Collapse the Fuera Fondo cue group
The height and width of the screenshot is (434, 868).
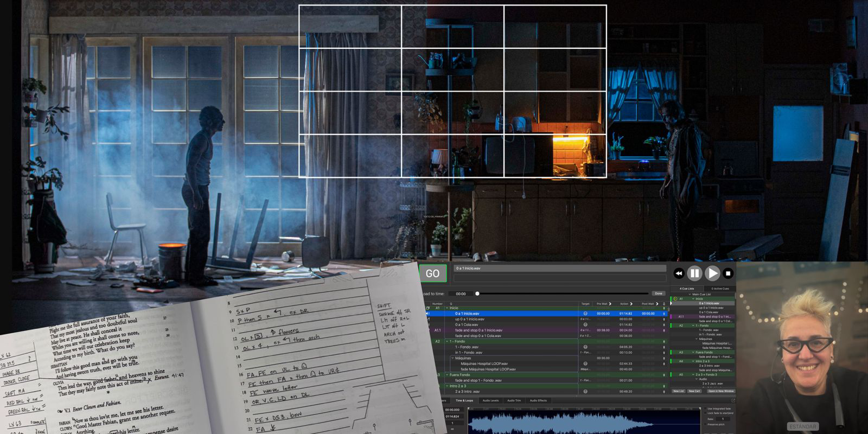pos(447,375)
